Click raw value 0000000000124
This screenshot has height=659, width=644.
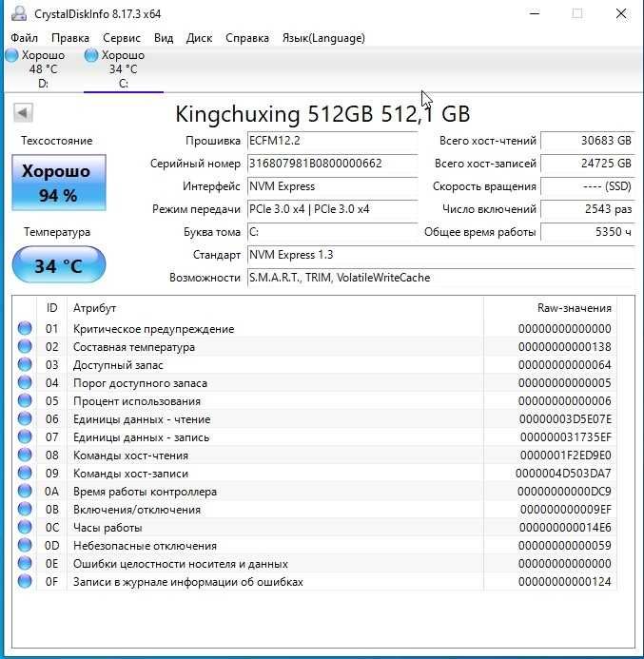coord(564,582)
